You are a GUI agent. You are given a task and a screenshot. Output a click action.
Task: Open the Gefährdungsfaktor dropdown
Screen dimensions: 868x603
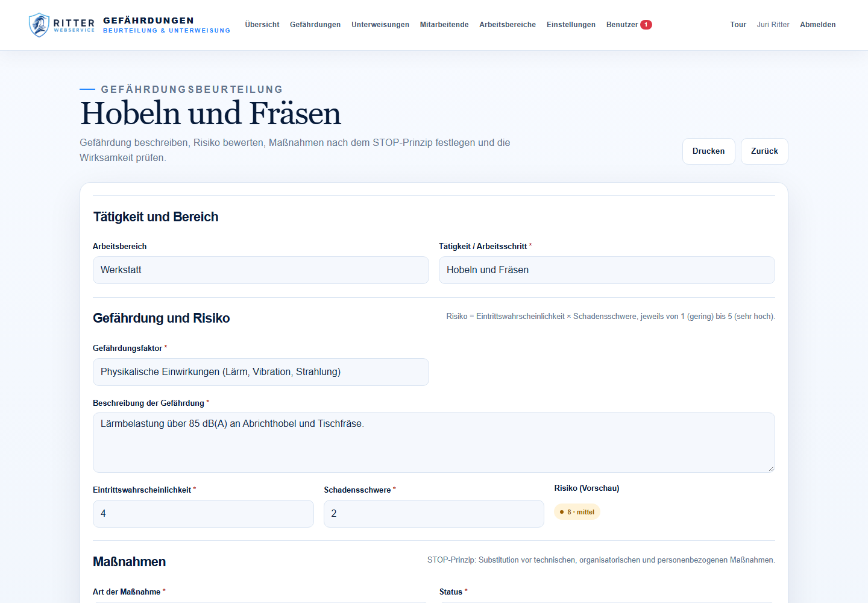[x=261, y=372]
